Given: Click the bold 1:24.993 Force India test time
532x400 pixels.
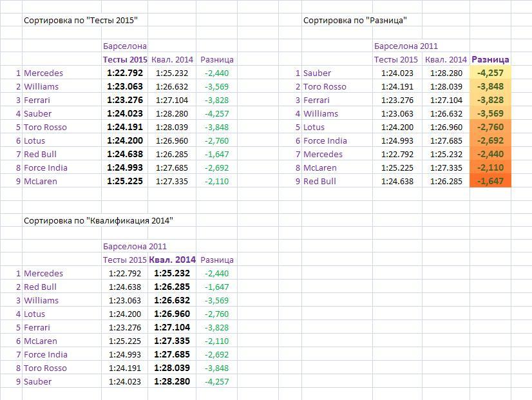Looking at the screenshot, I should point(125,167).
